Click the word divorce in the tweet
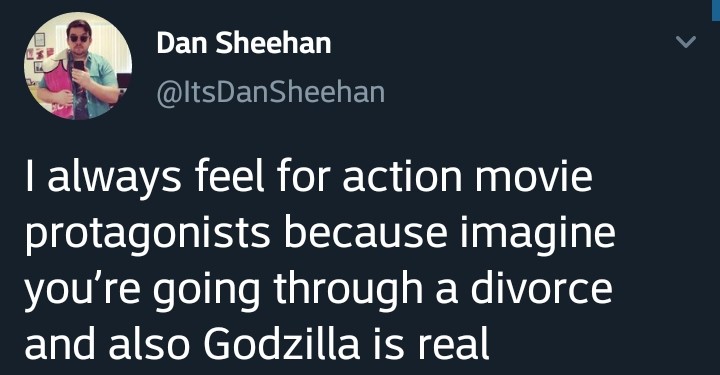 [x=541, y=289]
